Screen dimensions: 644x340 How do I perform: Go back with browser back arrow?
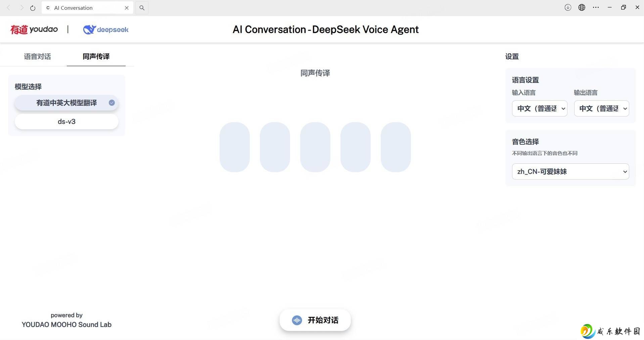coord(9,8)
